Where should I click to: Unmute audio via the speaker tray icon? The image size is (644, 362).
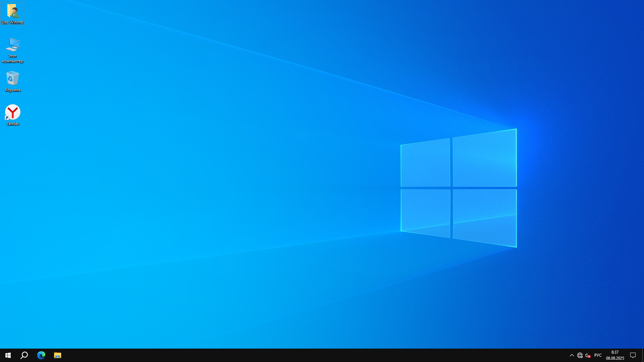point(587,355)
